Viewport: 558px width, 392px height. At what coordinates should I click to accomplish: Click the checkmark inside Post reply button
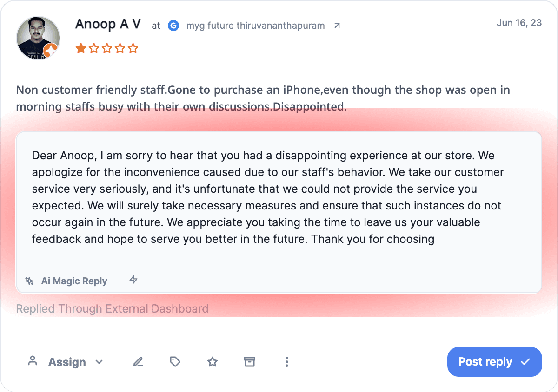(x=525, y=361)
